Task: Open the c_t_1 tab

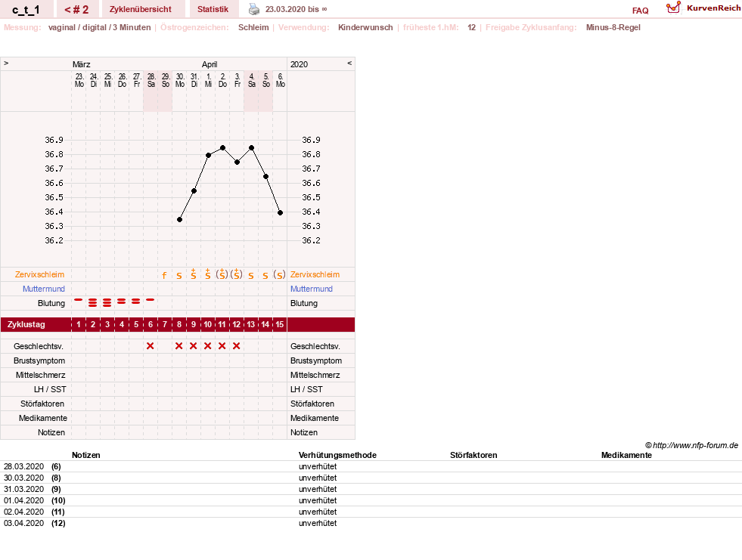Action: point(26,10)
